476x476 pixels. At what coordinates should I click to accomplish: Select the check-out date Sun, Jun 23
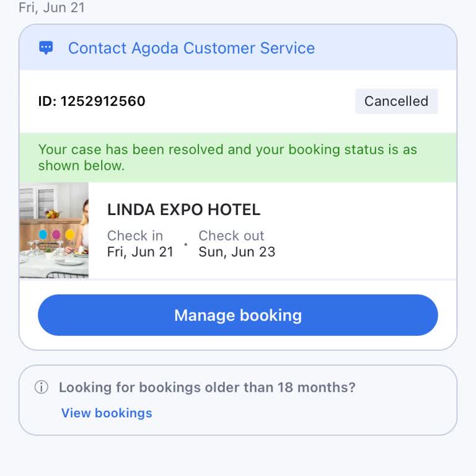pyautogui.click(x=237, y=252)
